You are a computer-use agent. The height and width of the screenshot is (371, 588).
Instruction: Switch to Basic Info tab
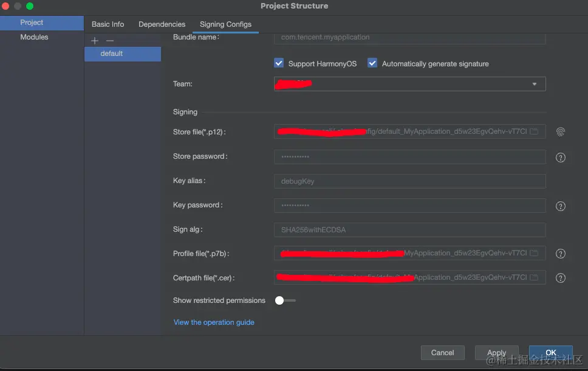coord(108,24)
